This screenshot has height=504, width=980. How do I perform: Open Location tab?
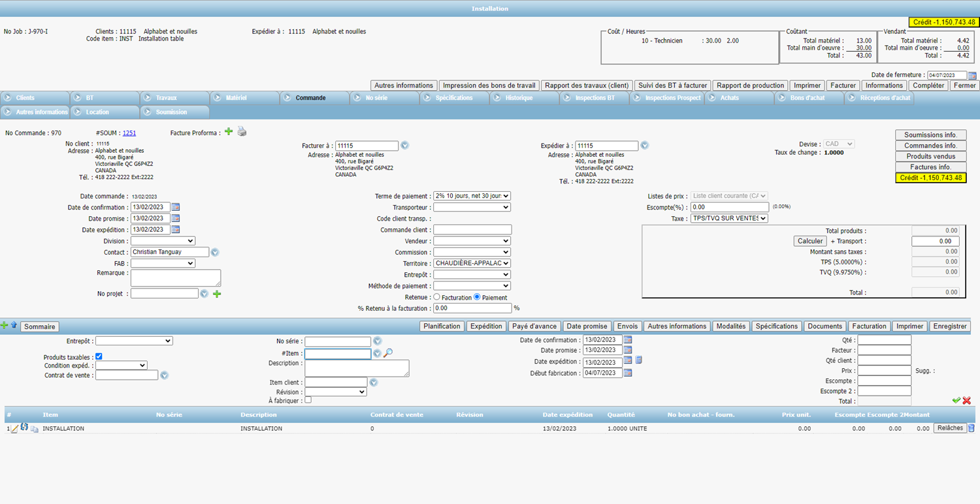point(105,112)
